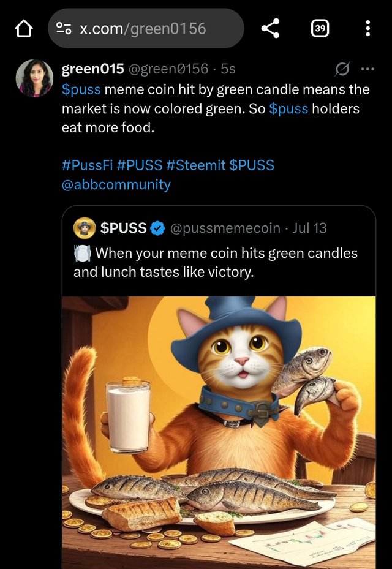Open the #PussFi hashtag
The width and height of the screenshot is (392, 569).
click(x=88, y=165)
